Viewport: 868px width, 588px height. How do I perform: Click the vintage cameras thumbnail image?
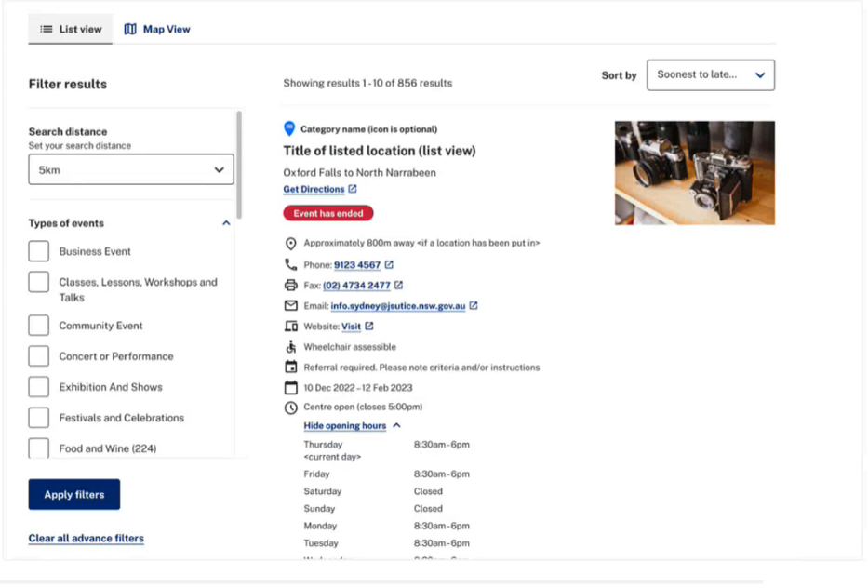point(695,173)
